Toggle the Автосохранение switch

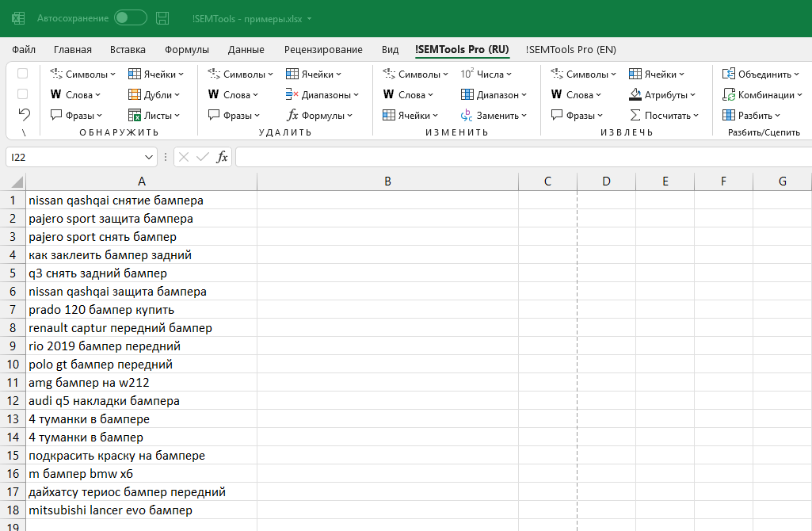131,18
